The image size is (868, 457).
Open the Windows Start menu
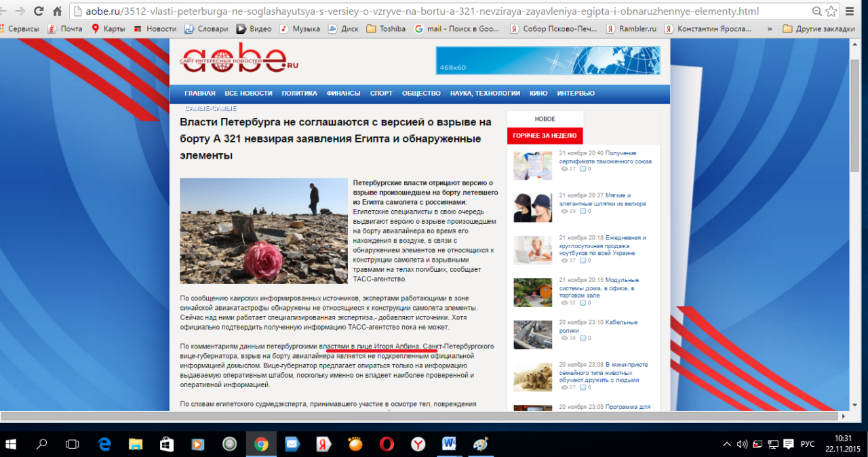(x=11, y=444)
